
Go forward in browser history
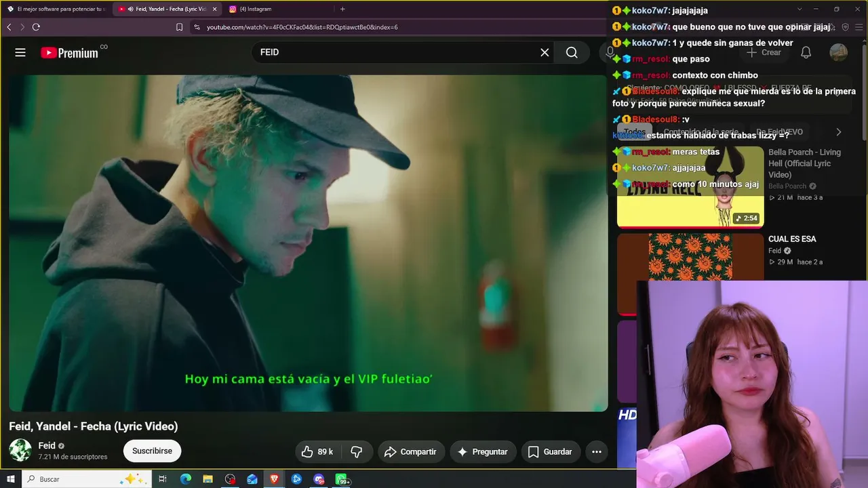(22, 27)
